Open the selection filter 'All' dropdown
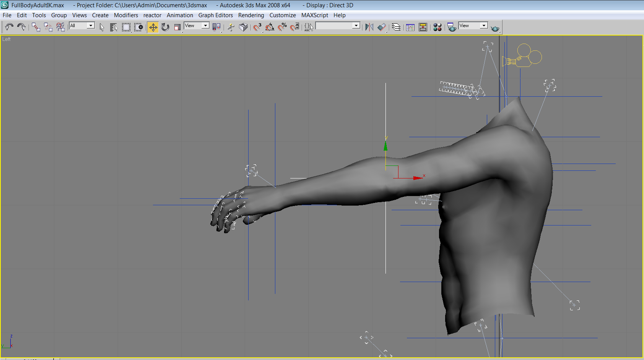The image size is (644, 360). (90, 26)
